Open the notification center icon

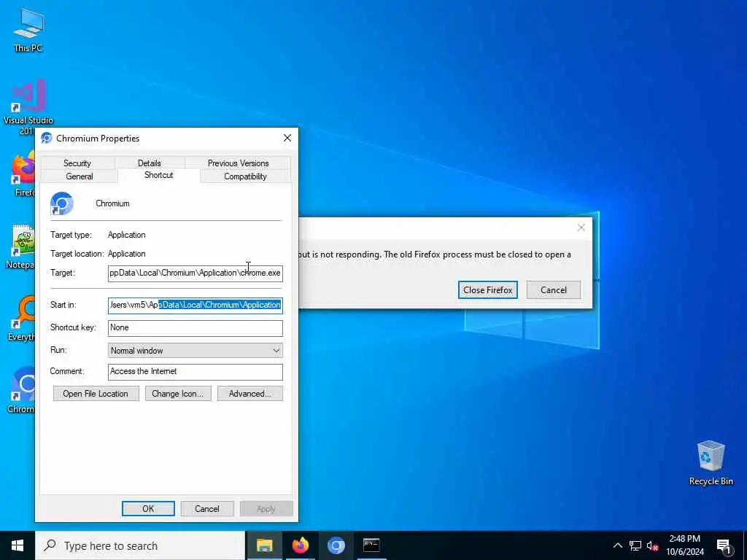point(724,545)
